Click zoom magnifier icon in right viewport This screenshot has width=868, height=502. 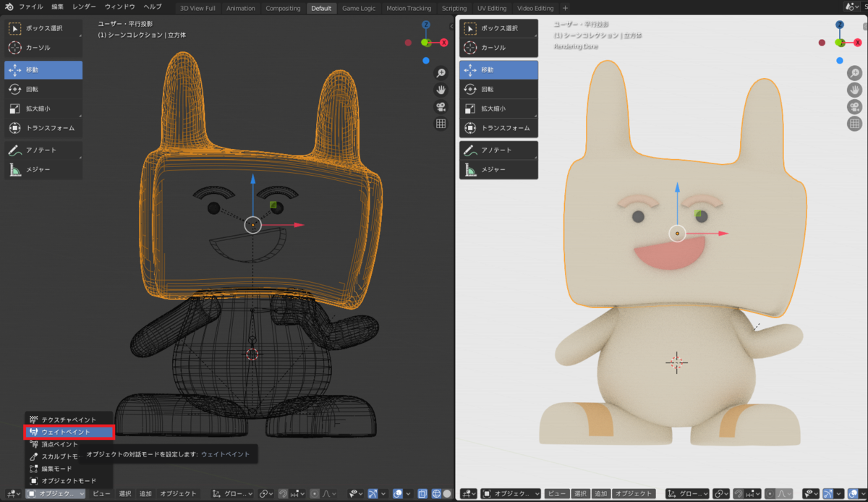[x=854, y=73]
